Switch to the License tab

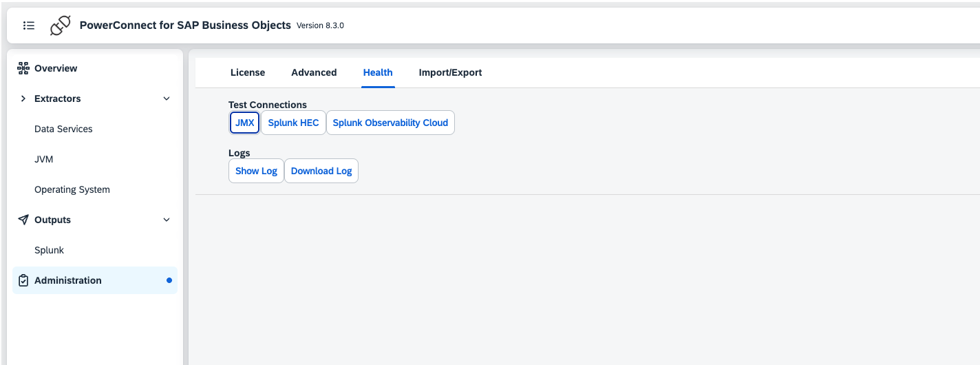point(248,72)
